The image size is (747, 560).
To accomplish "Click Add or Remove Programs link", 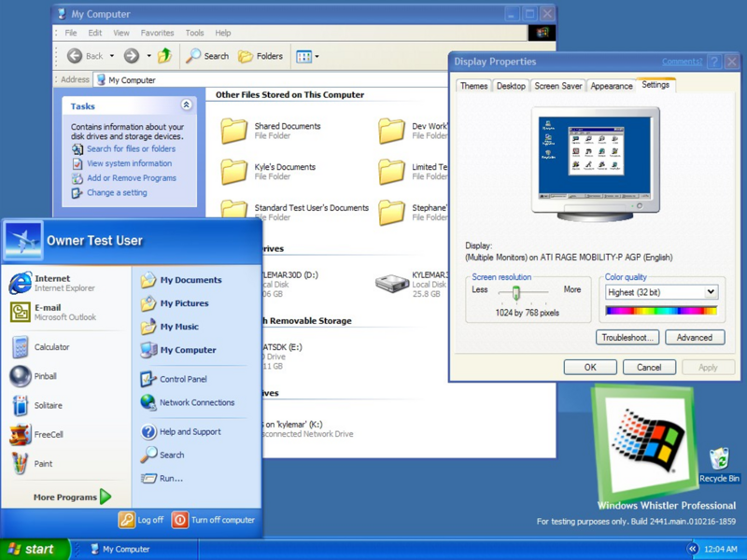I will pos(131,178).
